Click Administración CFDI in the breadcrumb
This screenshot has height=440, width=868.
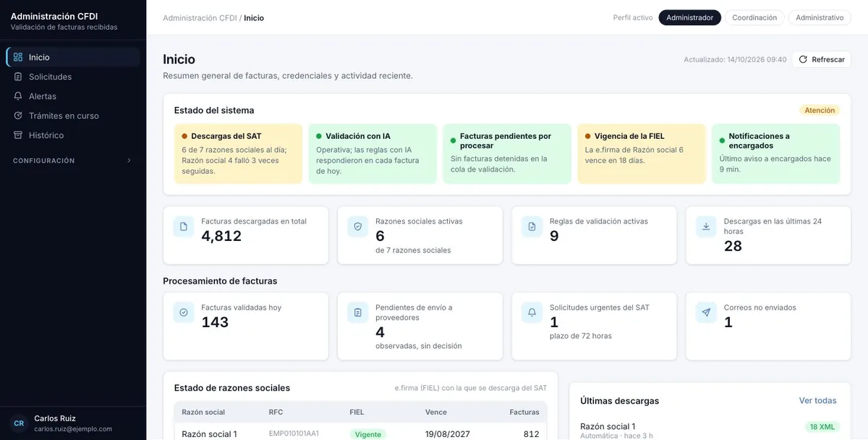click(x=200, y=17)
